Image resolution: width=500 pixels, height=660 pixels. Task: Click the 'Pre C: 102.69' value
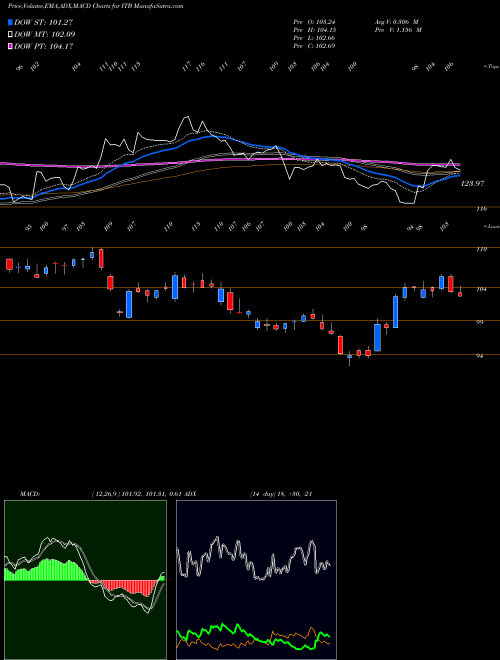pyautogui.click(x=314, y=46)
